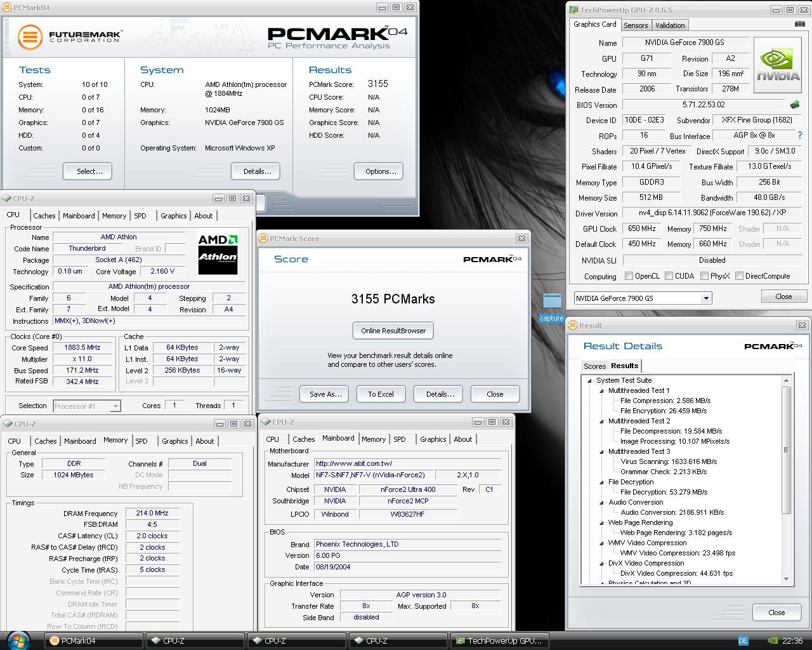Collapse the DivX Video Compression node
This screenshot has width=812, height=650.
[x=602, y=563]
